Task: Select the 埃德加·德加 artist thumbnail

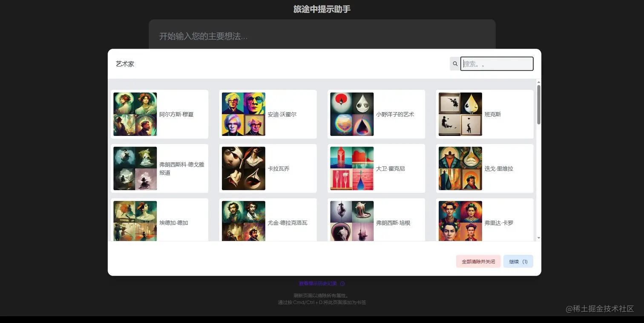Action: tap(135, 221)
